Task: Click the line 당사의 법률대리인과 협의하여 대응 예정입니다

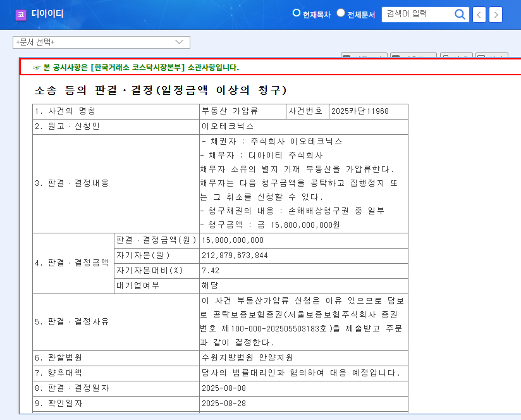Action: (x=301, y=373)
